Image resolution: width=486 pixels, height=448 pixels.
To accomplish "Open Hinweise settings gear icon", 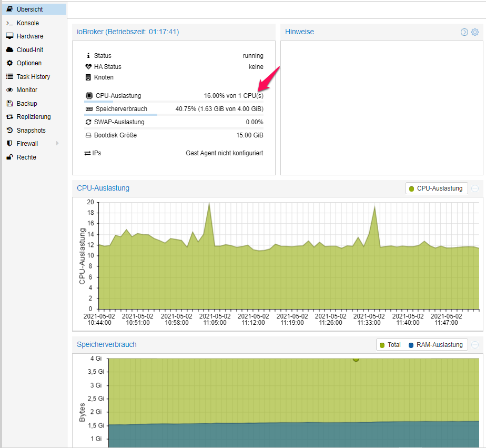I will pos(475,32).
